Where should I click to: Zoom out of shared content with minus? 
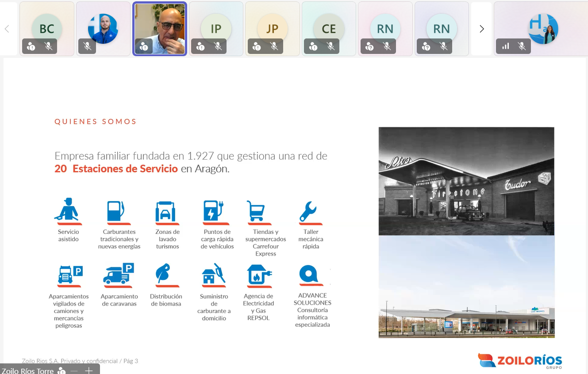click(x=74, y=370)
